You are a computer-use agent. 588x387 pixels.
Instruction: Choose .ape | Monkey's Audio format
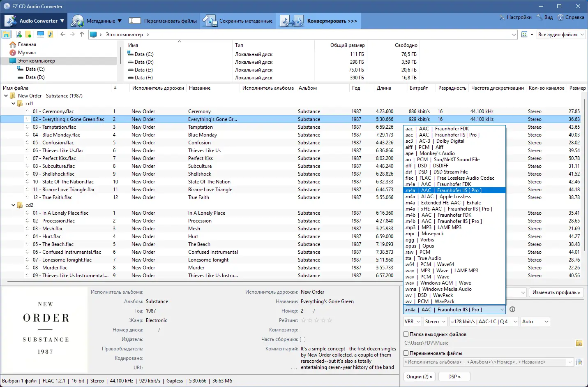tap(454, 153)
